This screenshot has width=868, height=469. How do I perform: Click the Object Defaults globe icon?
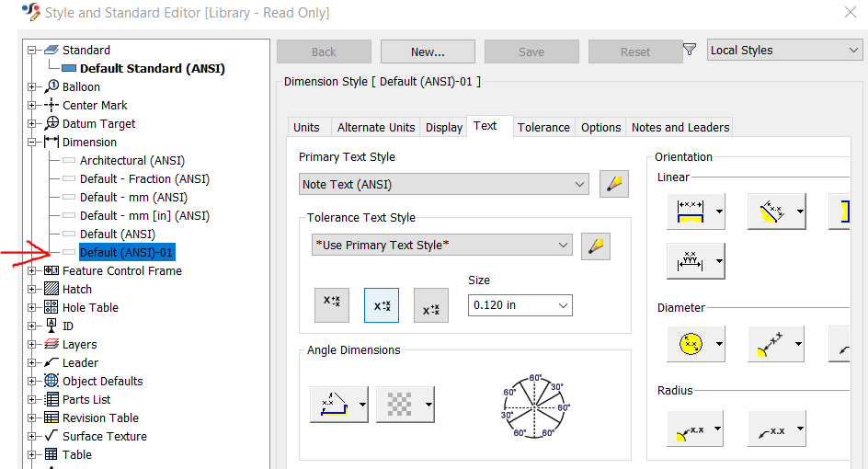[x=51, y=381]
